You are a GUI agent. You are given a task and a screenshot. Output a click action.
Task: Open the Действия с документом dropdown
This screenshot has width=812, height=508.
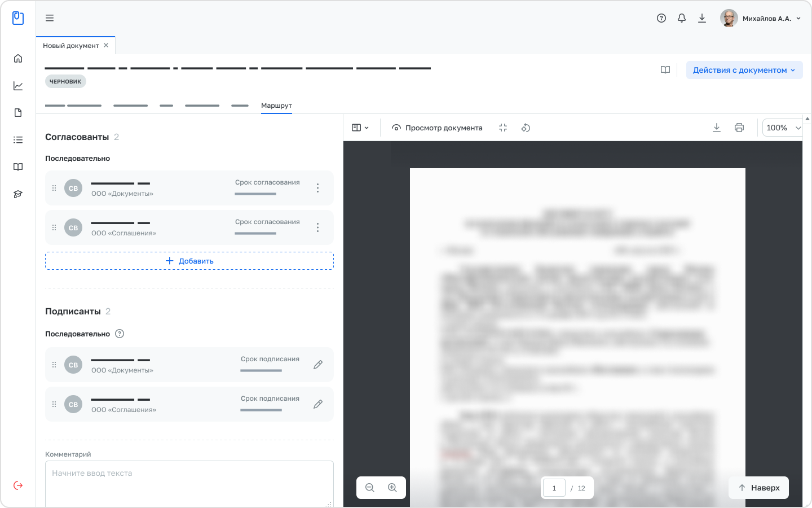[x=744, y=70]
